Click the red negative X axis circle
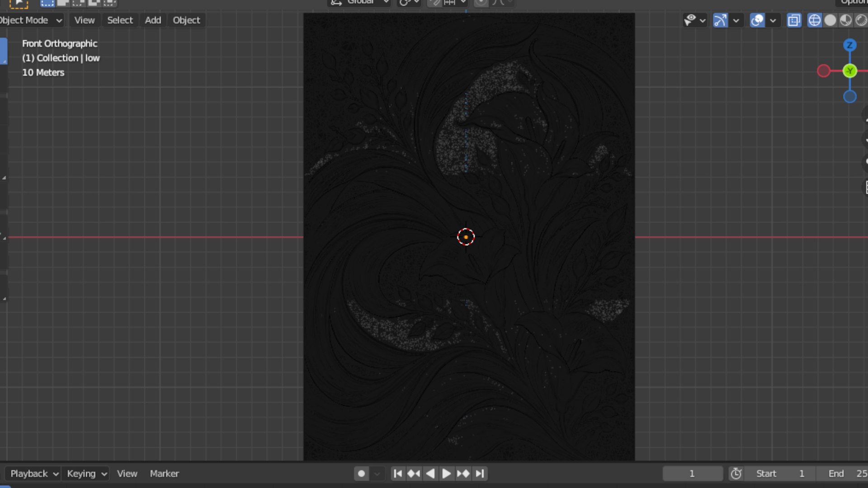Viewport: 868px width, 488px height. click(x=824, y=71)
